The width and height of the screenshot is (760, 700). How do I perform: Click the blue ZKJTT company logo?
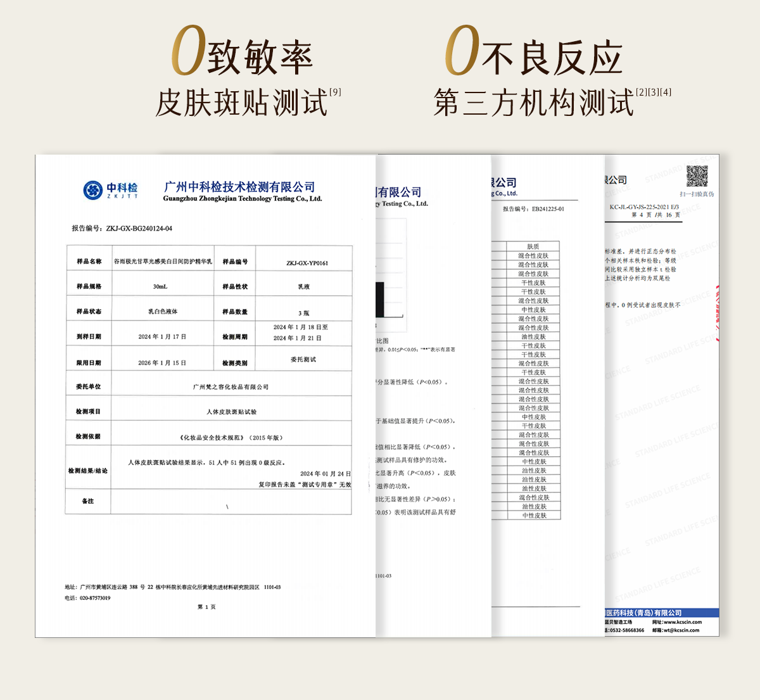coord(110,190)
